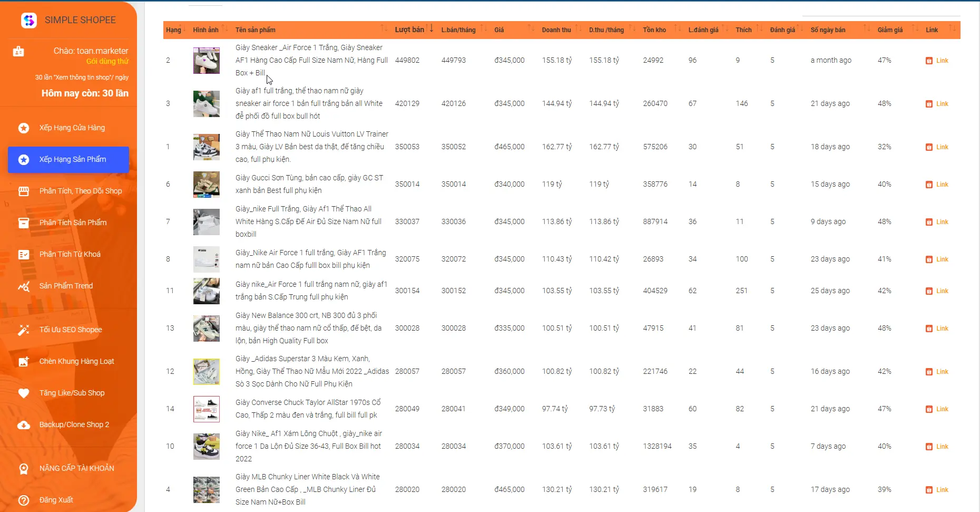Open Link for New Balance 300 crt row
The width and height of the screenshot is (980, 512).
937,329
